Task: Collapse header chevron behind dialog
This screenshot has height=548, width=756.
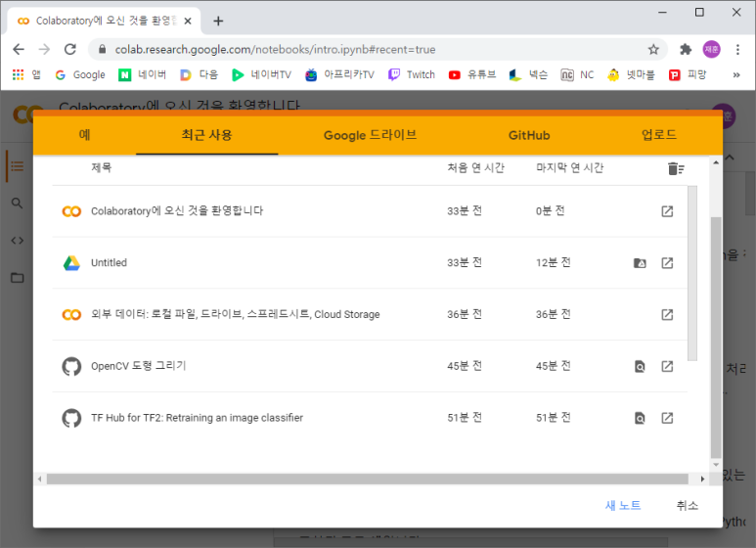Action: click(730, 158)
